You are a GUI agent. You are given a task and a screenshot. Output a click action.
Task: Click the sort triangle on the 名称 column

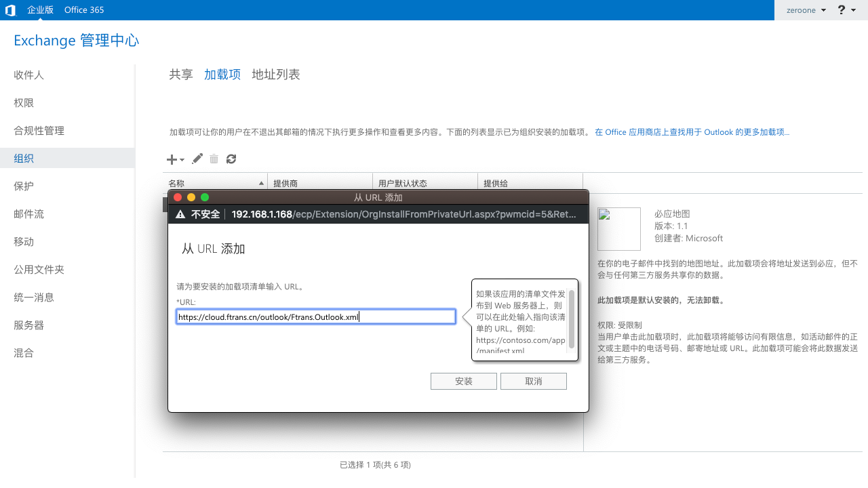(262, 182)
